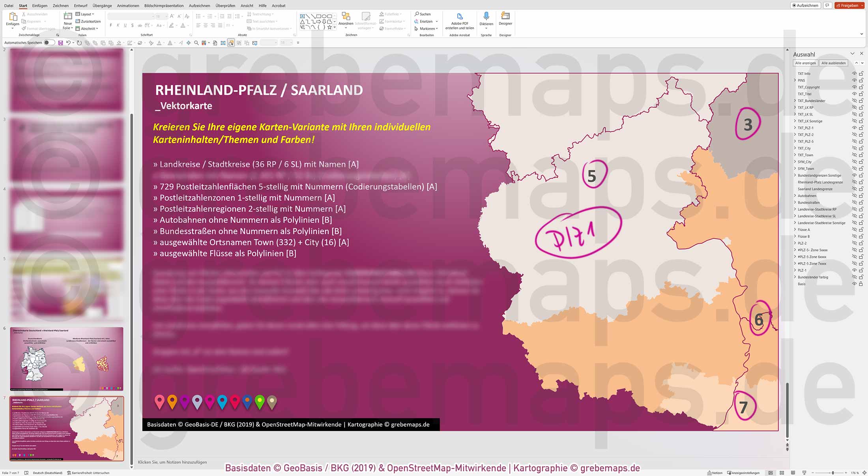
Task: Hide the TXT Info layer
Action: (854, 73)
